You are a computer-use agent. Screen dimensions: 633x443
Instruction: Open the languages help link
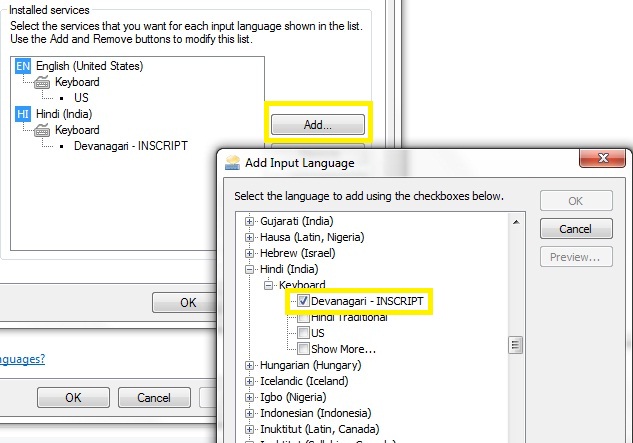coord(22,359)
